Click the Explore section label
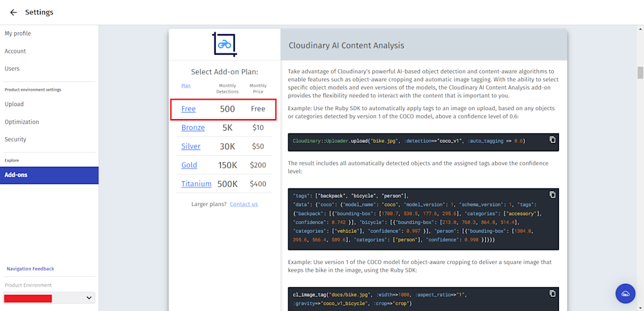The width and height of the screenshot is (644, 311). (12, 160)
